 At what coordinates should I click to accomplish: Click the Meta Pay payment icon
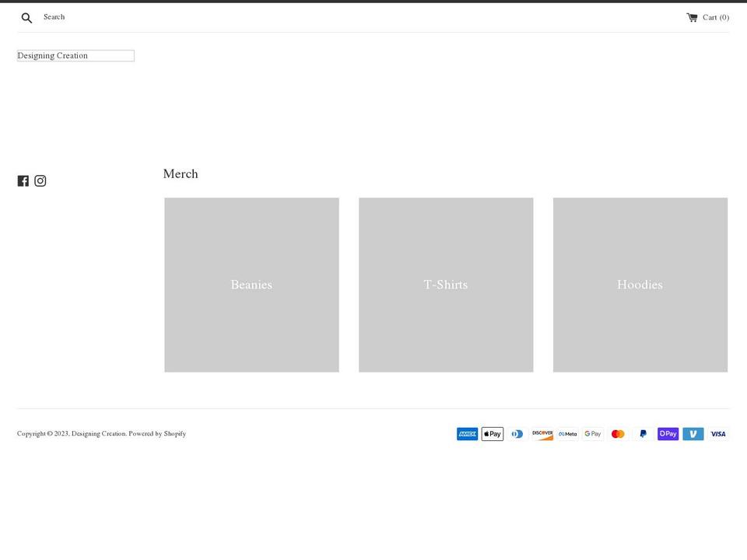(567, 433)
